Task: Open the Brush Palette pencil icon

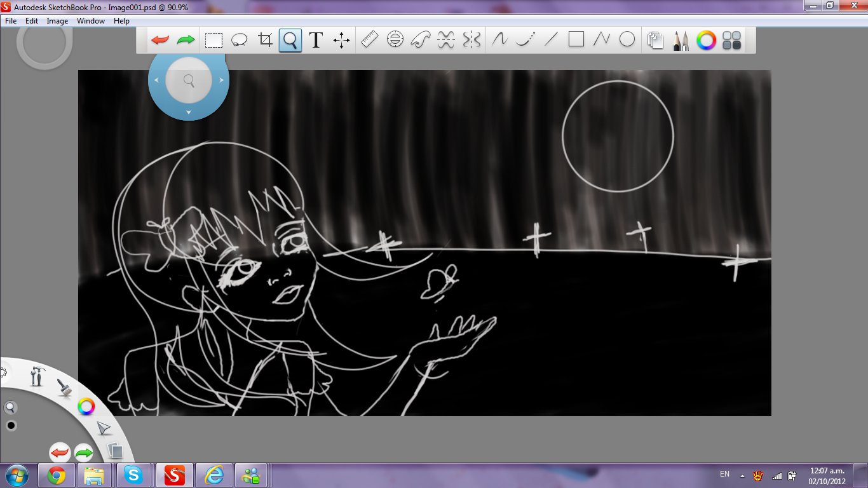Action: [681, 41]
